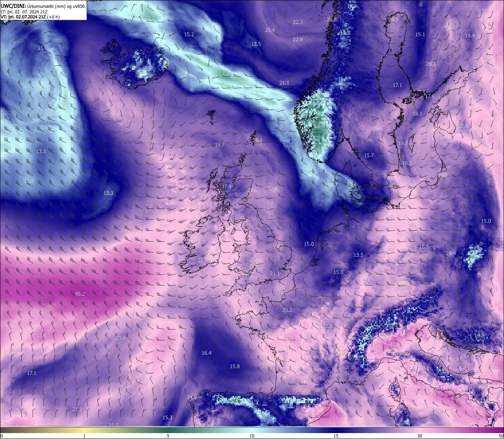Click the 10.9 value over the Balkans

(479, 335)
